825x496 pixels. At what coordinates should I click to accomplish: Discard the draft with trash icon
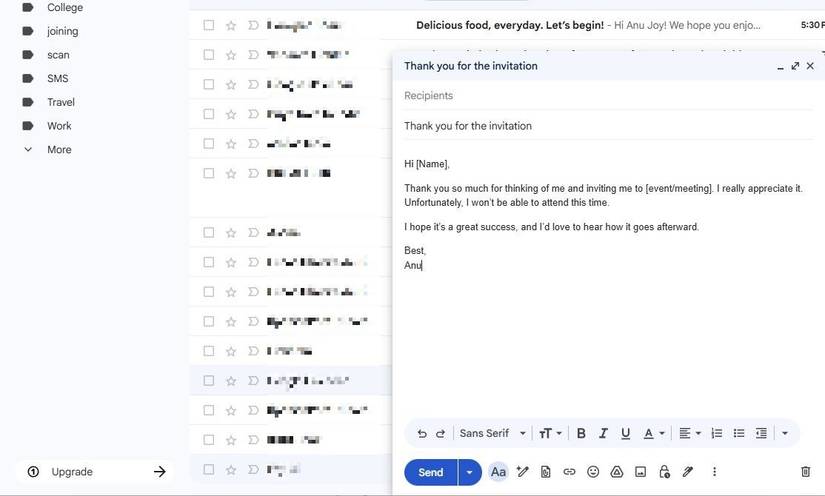[805, 472]
